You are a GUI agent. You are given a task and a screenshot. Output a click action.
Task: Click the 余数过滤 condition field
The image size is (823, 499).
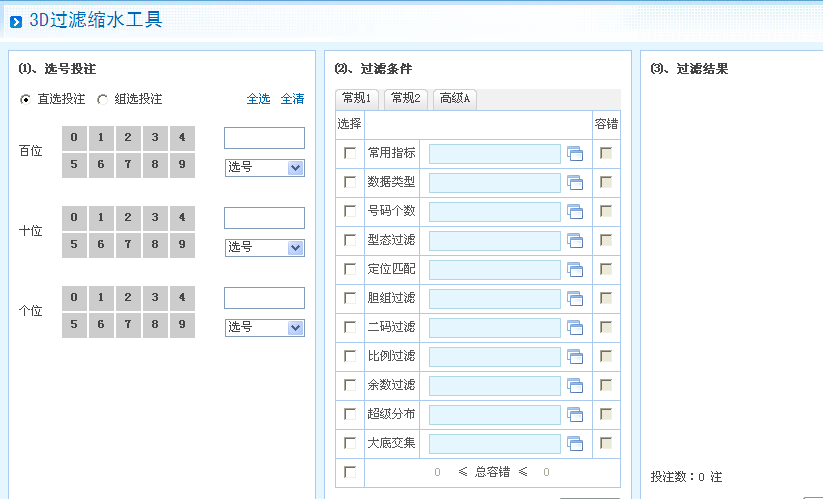click(x=495, y=386)
